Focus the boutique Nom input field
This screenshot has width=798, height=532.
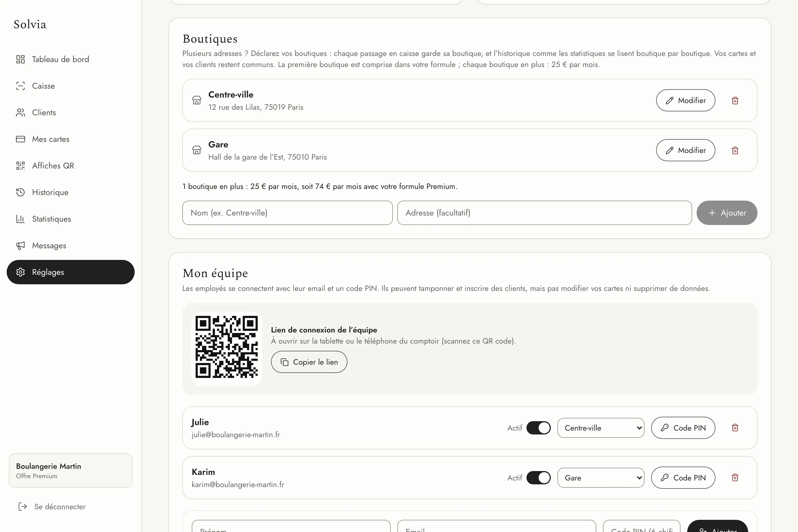(x=287, y=213)
